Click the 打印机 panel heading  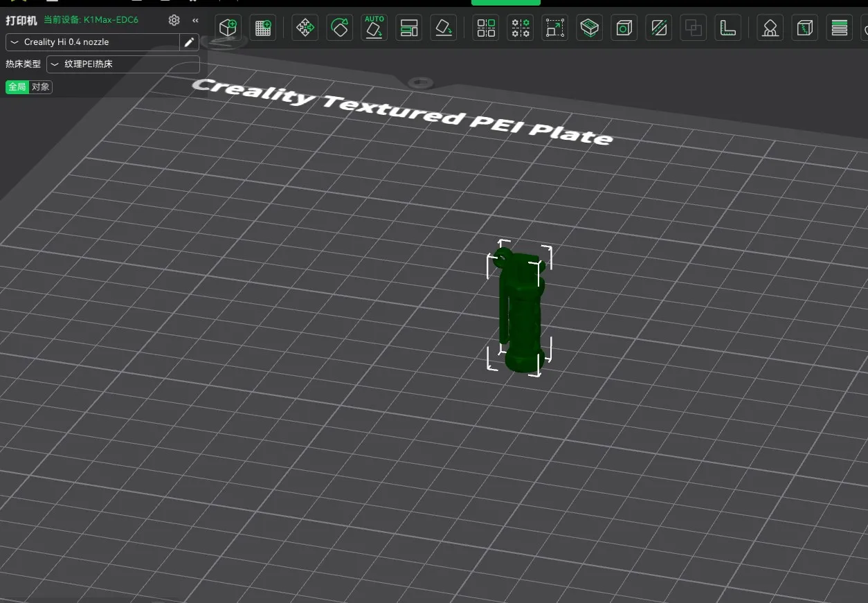tap(21, 20)
